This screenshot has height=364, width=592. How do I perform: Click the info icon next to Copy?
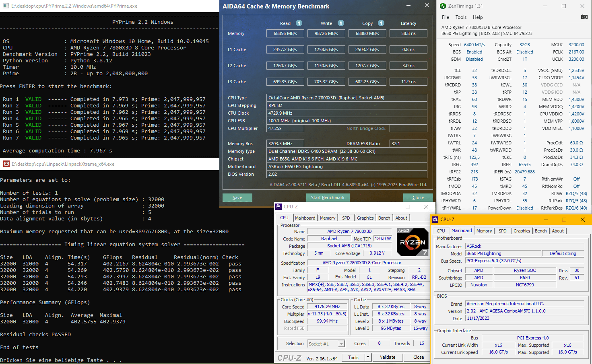click(x=381, y=23)
